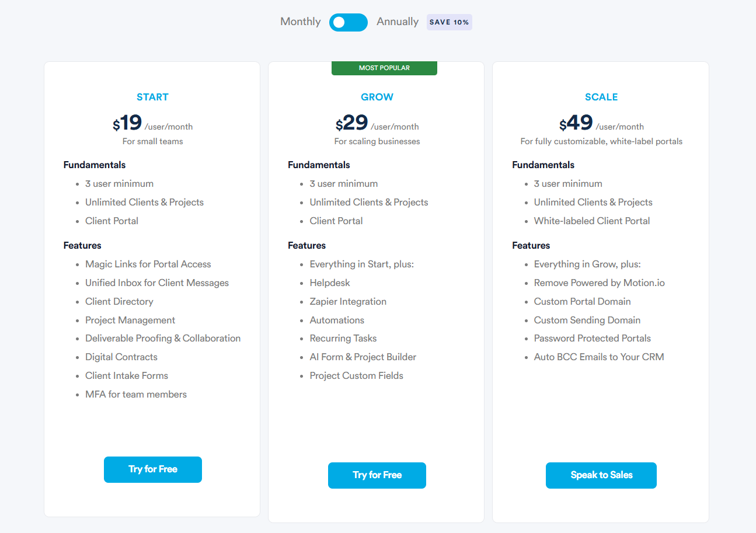Select the START plan heading
The image size is (756, 533).
(x=152, y=97)
